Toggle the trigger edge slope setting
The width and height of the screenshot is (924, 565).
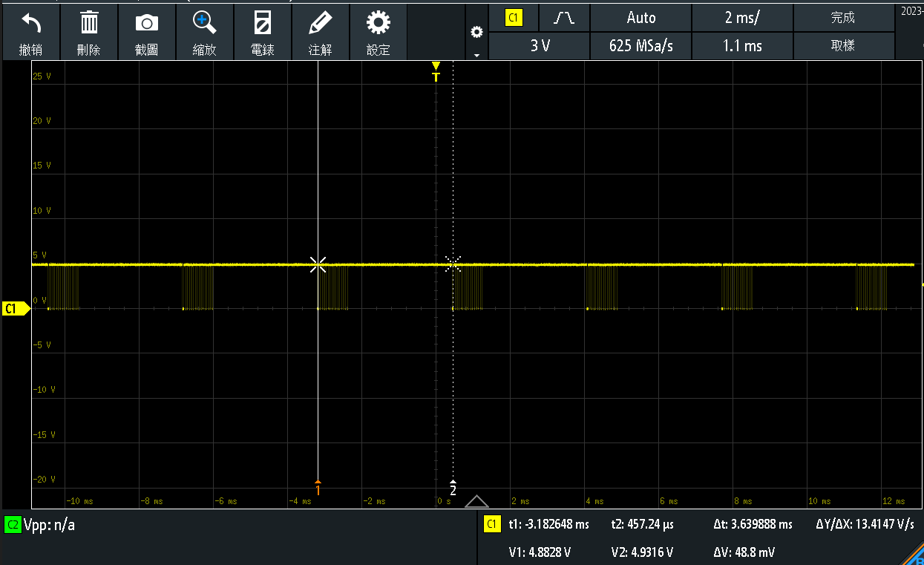pyautogui.click(x=564, y=17)
